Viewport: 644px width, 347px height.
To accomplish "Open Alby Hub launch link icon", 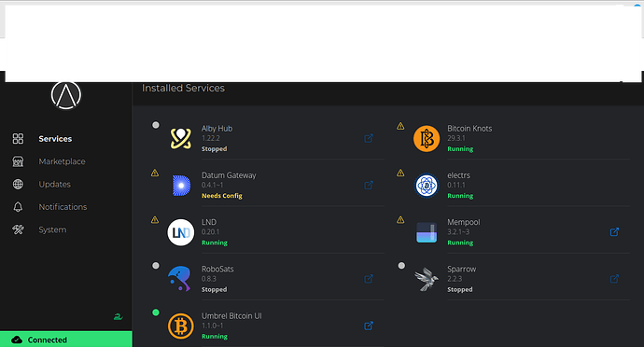I will coord(369,138).
